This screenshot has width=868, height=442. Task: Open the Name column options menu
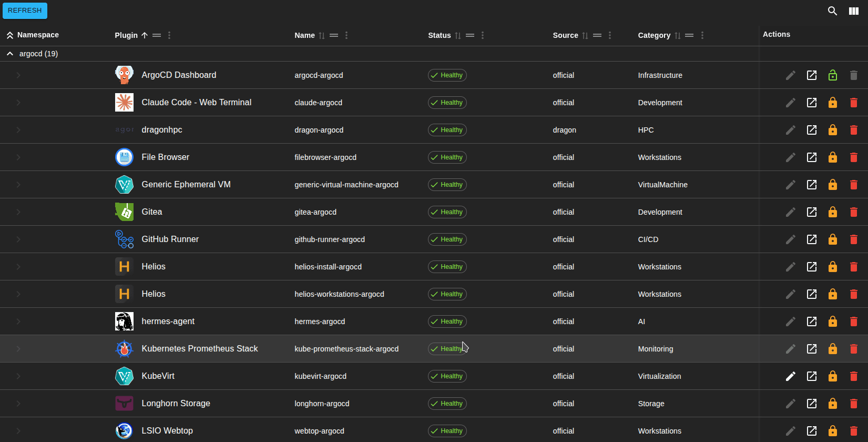click(x=346, y=35)
